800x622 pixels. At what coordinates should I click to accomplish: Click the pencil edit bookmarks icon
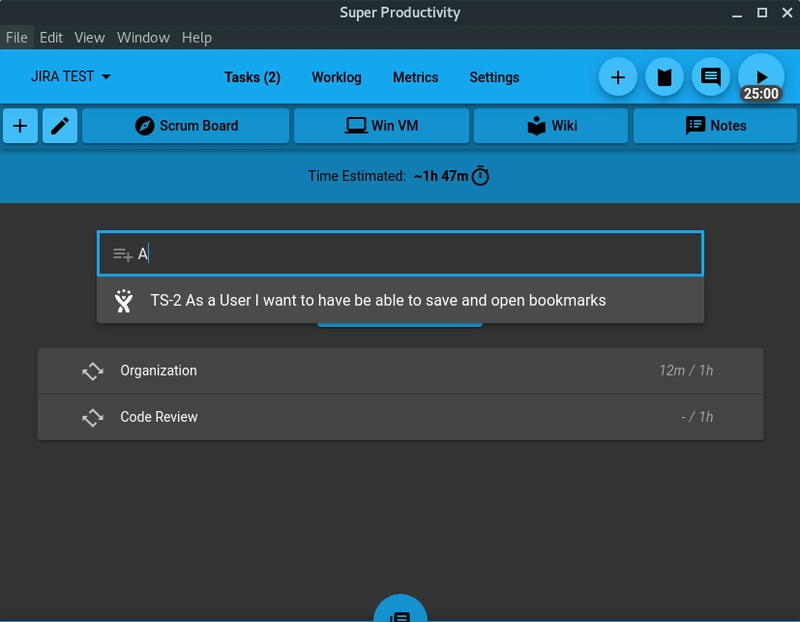coord(60,126)
